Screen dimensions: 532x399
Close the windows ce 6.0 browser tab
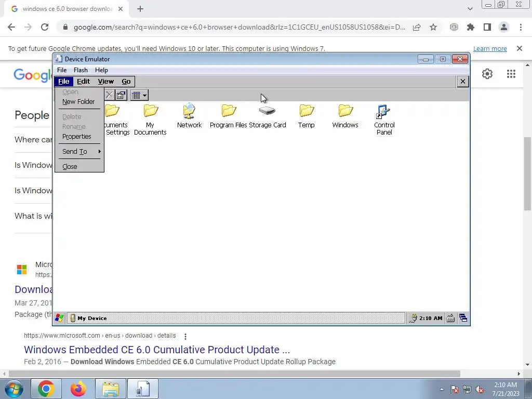point(121,9)
